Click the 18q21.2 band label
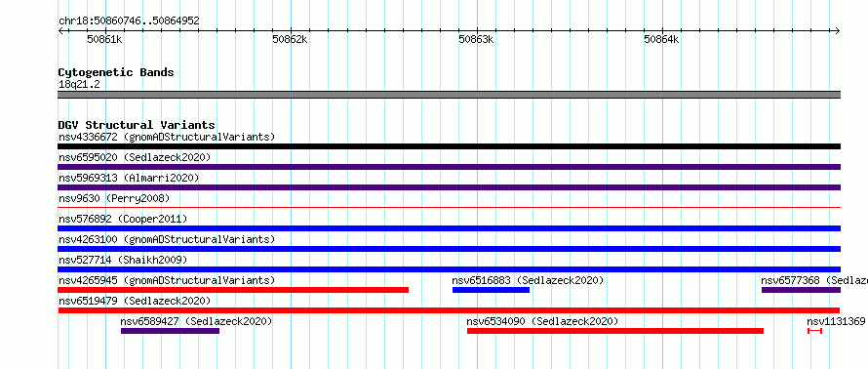 tap(79, 85)
